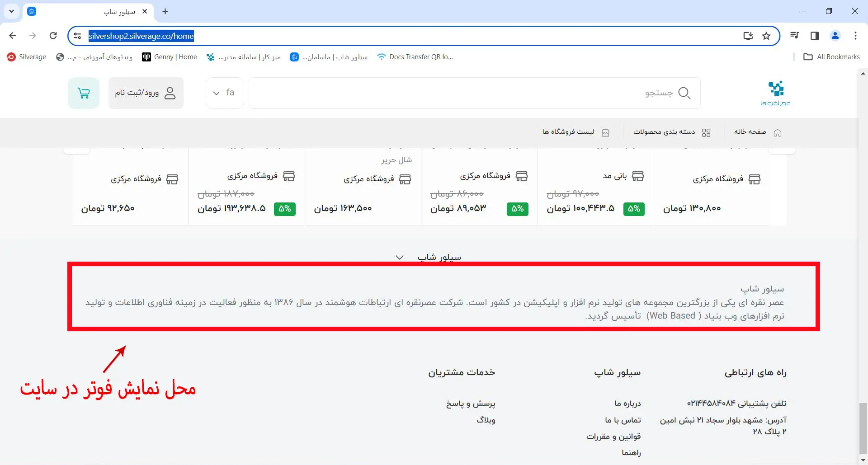Screen dimensions: 868x465
Task: Click the scrollbar down arrow
Action: 863,460
